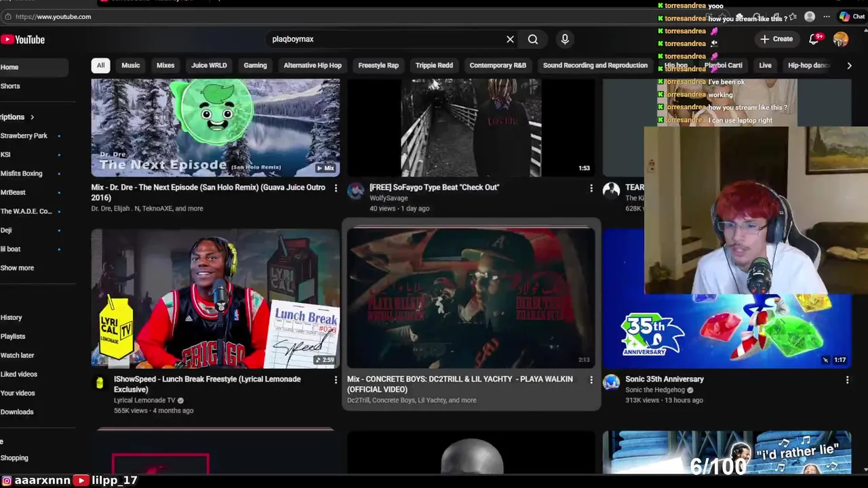This screenshot has height=488, width=868.
Task: Open the "i'd rather lie" video thumbnail
Action: 727,453
